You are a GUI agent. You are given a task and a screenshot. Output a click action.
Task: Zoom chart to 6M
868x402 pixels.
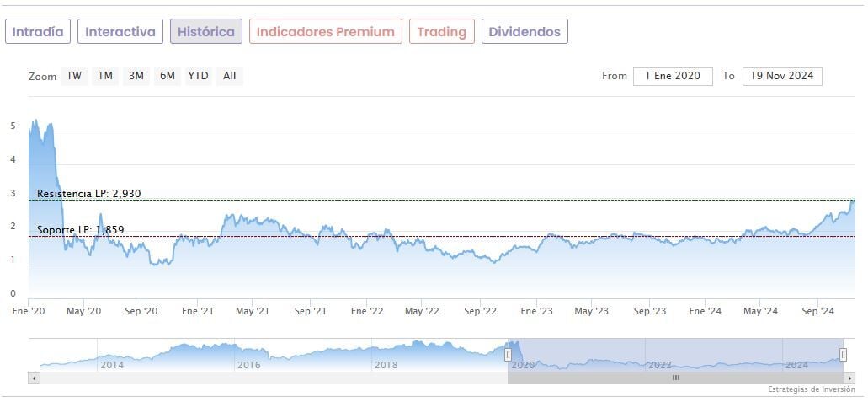click(168, 76)
